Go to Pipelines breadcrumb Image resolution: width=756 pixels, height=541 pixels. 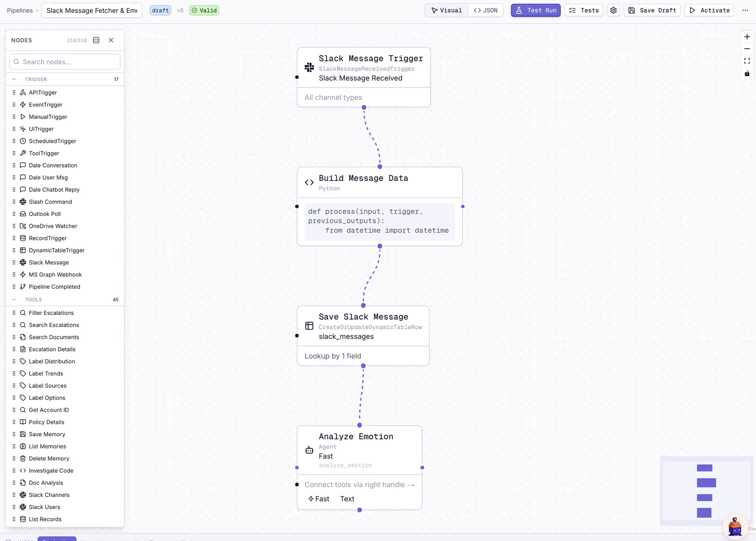20,10
